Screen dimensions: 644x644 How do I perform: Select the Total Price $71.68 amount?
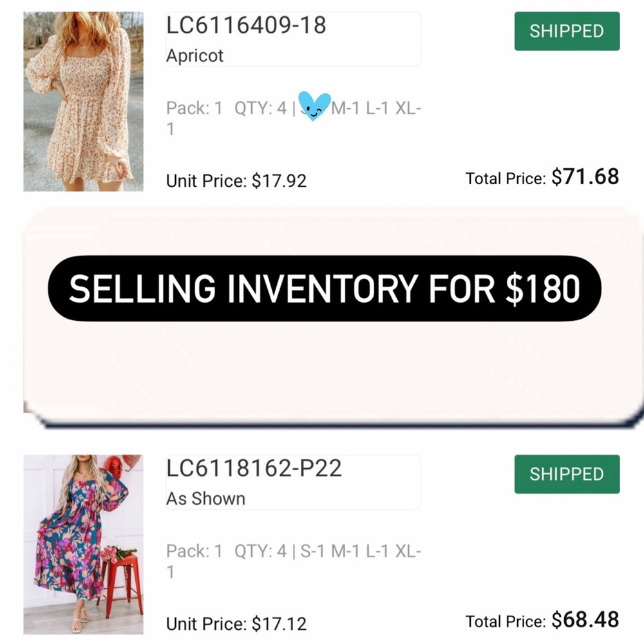585,177
